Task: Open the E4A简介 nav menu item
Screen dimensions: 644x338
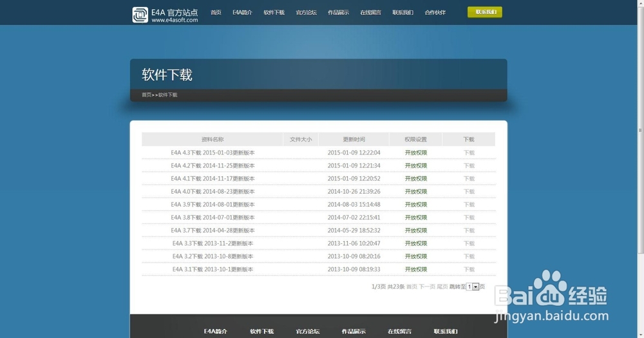Action: [x=242, y=12]
